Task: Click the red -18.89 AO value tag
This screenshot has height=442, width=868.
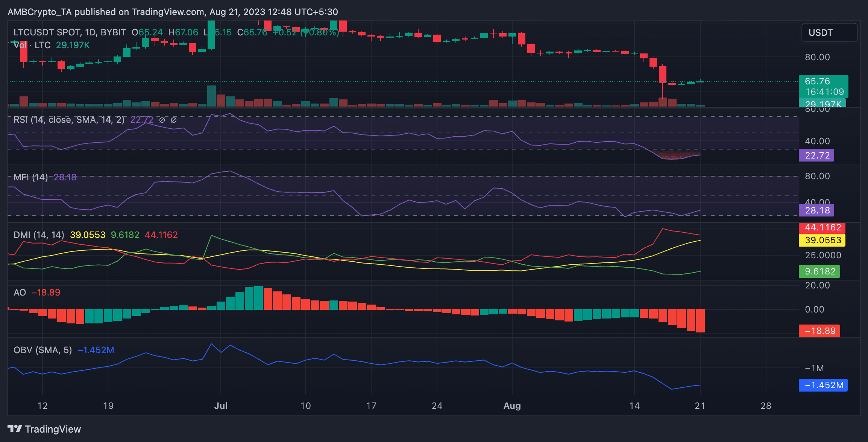Action: pos(819,331)
